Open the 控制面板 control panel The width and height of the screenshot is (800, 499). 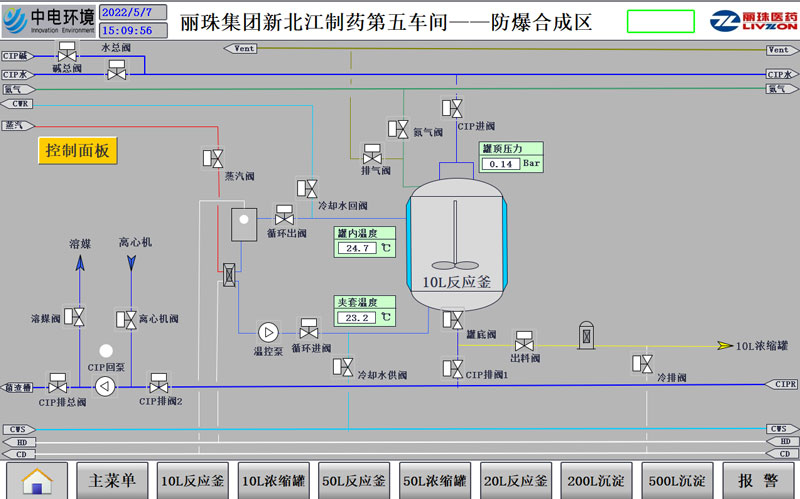tap(78, 151)
